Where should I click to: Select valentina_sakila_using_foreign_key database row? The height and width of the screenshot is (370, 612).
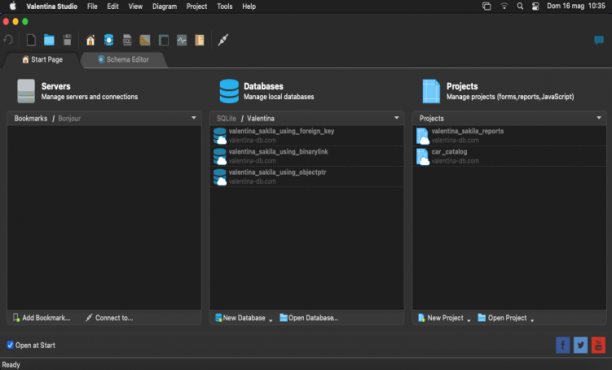307,136
